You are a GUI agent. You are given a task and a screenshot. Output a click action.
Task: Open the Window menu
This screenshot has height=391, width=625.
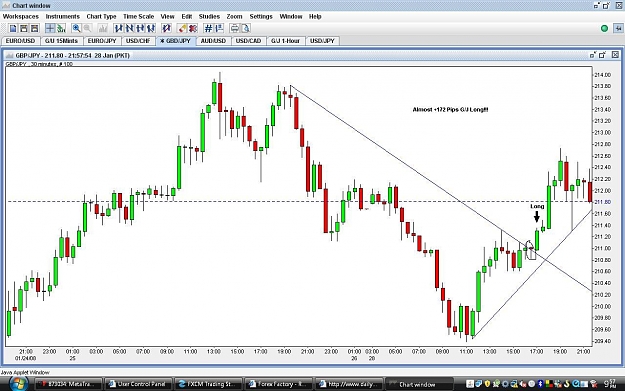click(291, 16)
